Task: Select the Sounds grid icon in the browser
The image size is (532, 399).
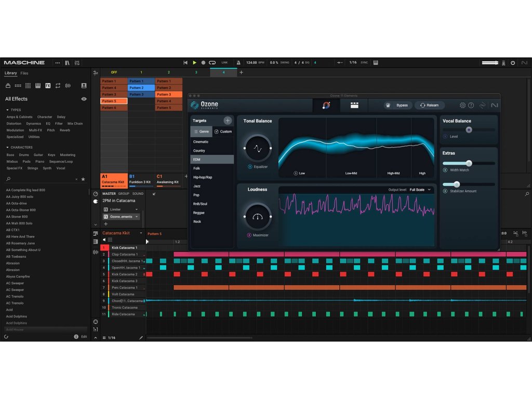Action: tap(28, 86)
